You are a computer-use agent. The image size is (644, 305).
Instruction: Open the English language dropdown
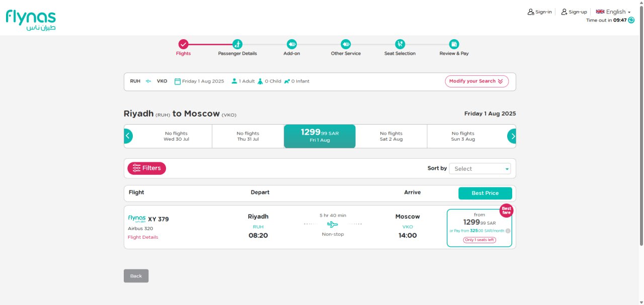613,12
